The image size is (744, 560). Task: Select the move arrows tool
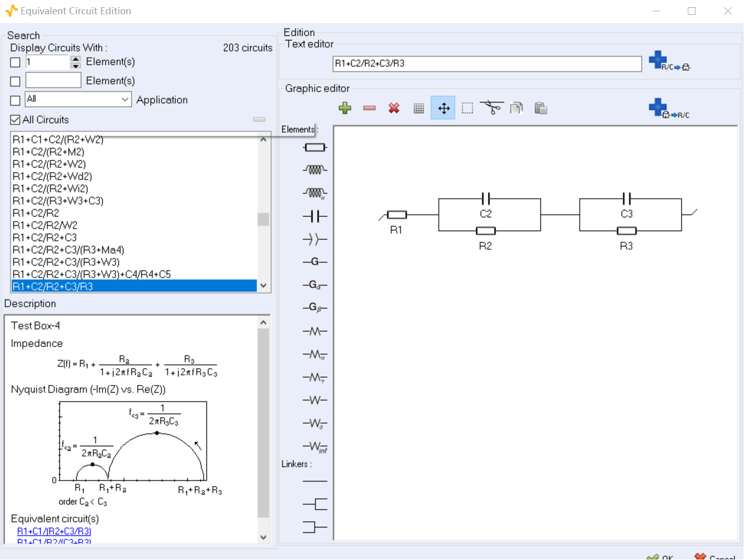tap(443, 108)
